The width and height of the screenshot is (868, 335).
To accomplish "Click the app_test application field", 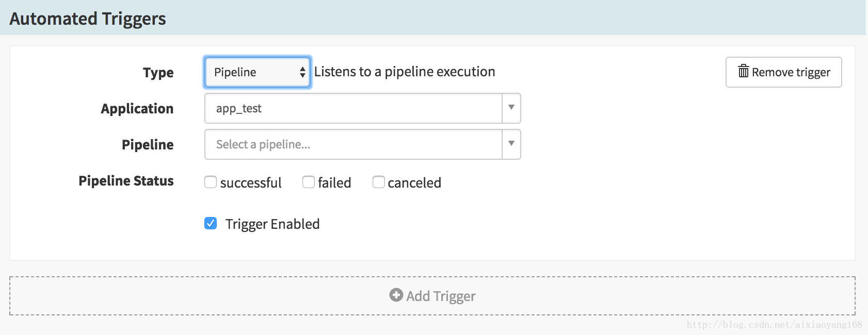I will point(353,108).
